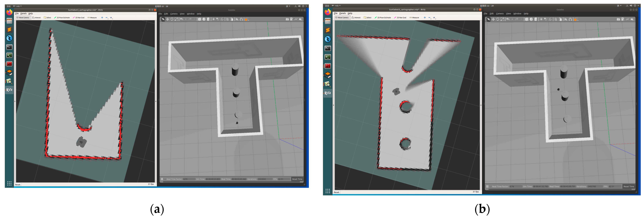
Task: Open Show Applications grid in screenshot (a)
Action: tap(9, 183)
